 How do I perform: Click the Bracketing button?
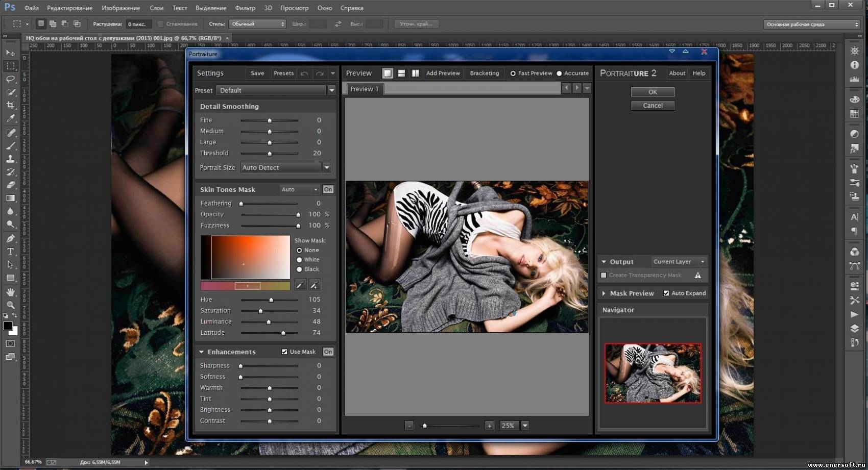pos(484,73)
